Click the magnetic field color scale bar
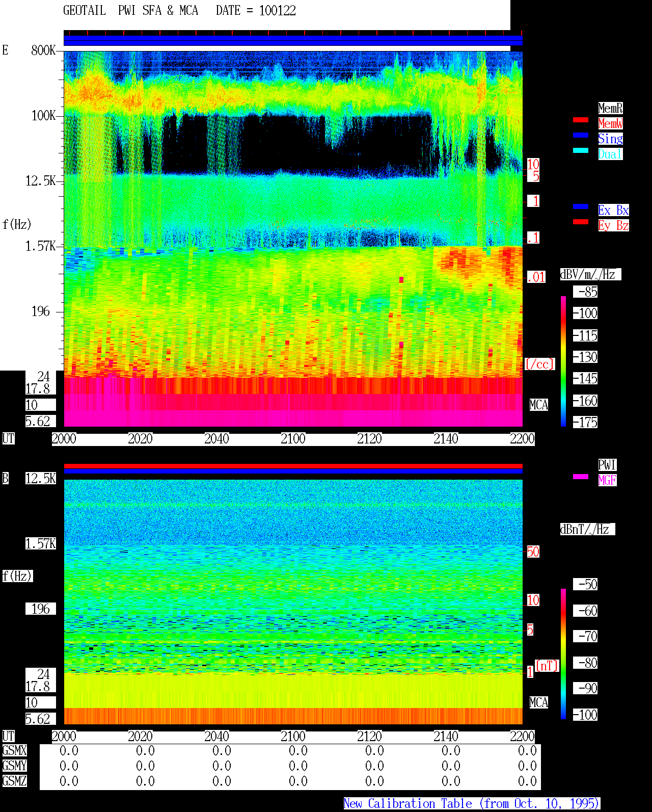This screenshot has height=812, width=652. [563, 654]
